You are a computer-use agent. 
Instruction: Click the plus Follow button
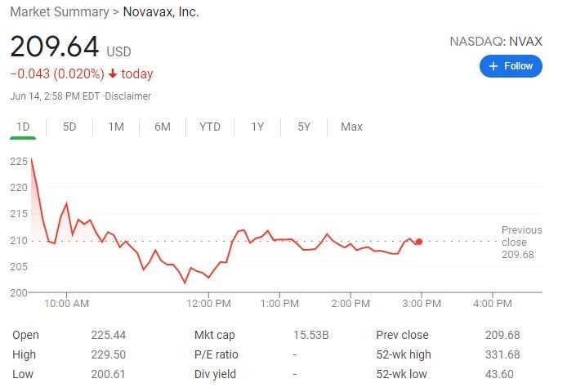pos(511,66)
